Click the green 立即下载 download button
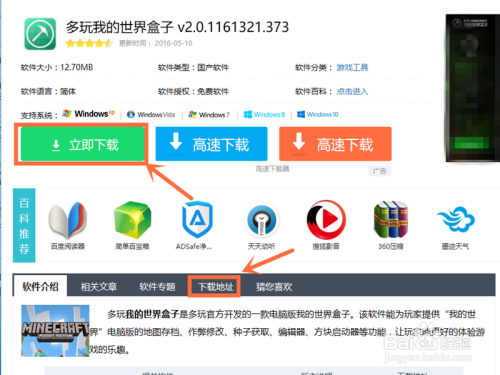The image size is (500, 375). click(83, 144)
